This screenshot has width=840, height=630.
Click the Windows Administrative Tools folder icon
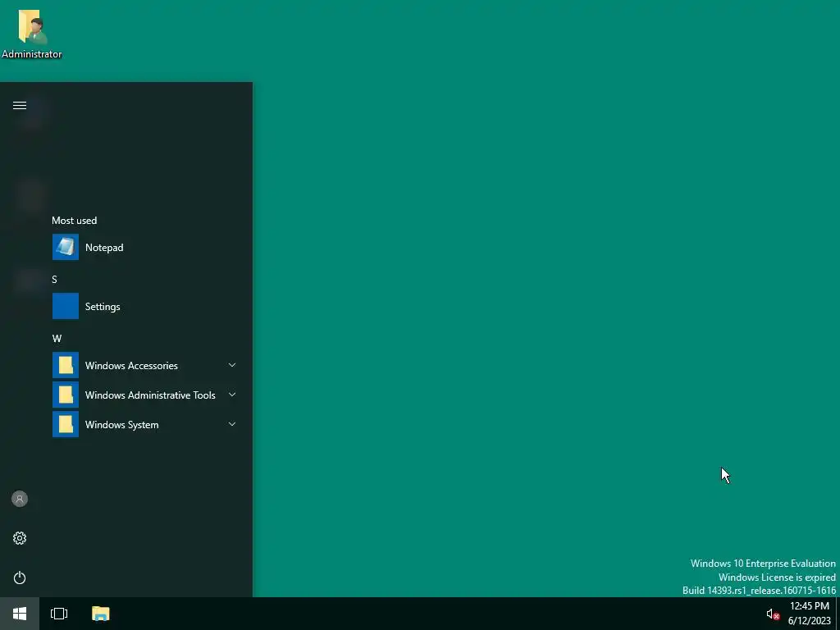pyautogui.click(x=66, y=395)
